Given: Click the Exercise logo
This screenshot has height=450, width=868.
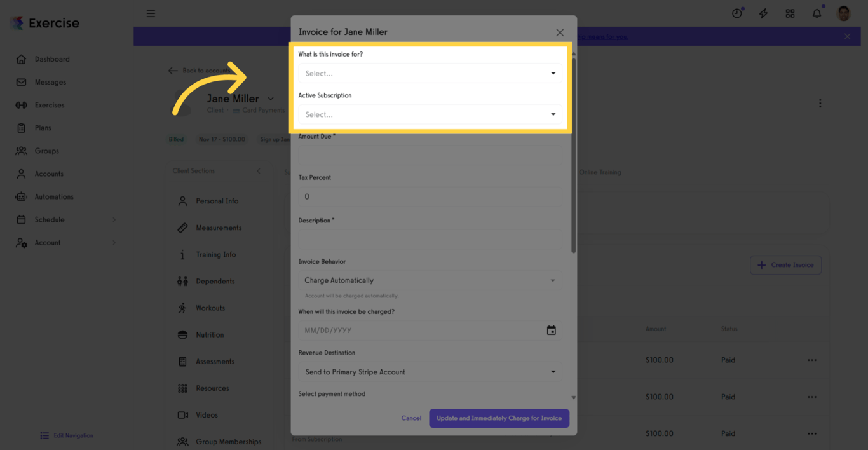Looking at the screenshot, I should (x=44, y=23).
